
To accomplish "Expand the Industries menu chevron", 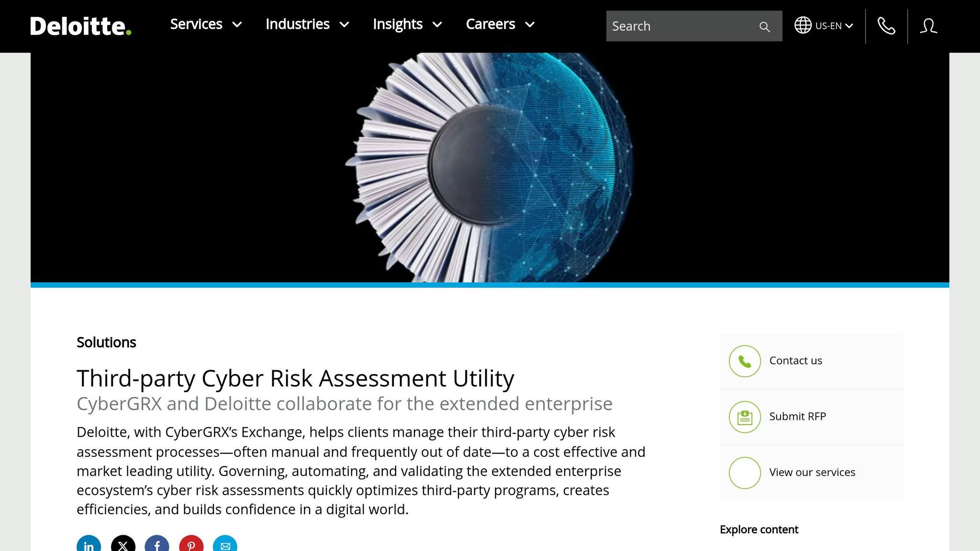I will coord(344,24).
